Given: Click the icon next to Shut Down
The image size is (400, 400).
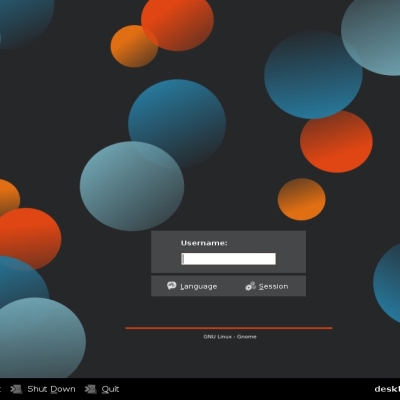Looking at the screenshot, I should tap(16, 389).
